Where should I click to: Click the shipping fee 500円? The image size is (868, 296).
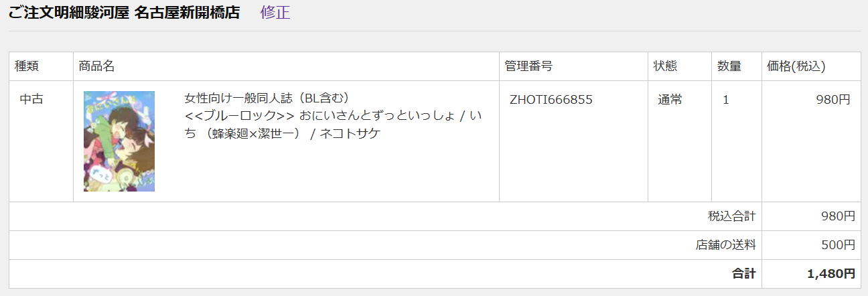(x=839, y=245)
